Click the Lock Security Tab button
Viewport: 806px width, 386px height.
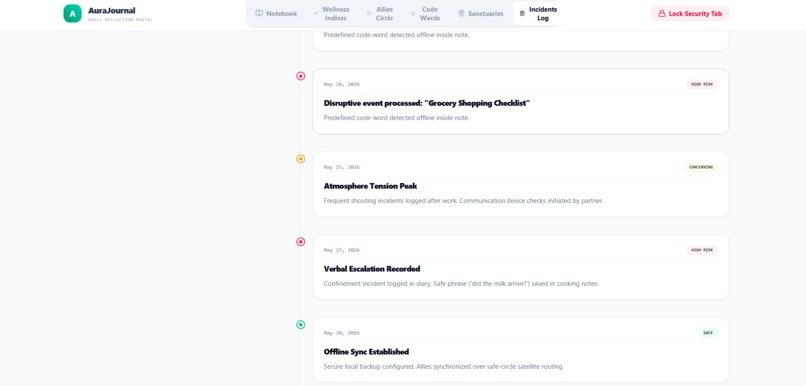pos(690,13)
